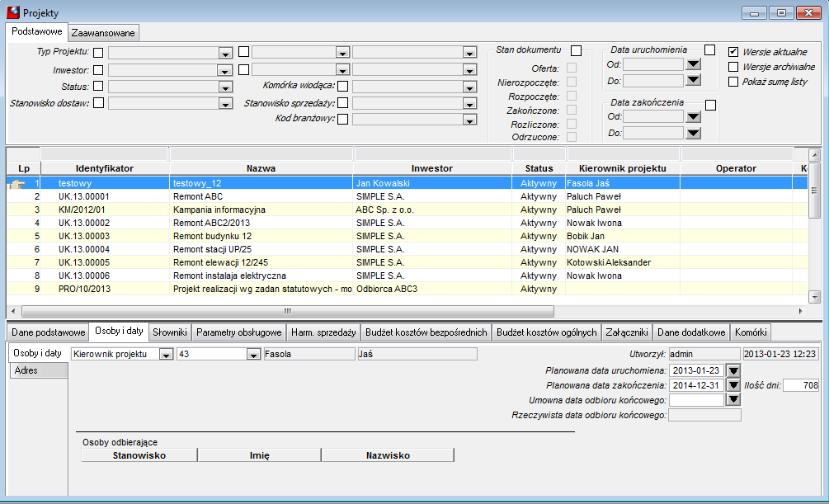Open the Kierownik projektu role dropdown
The width and height of the screenshot is (829, 504).
pyautogui.click(x=166, y=355)
